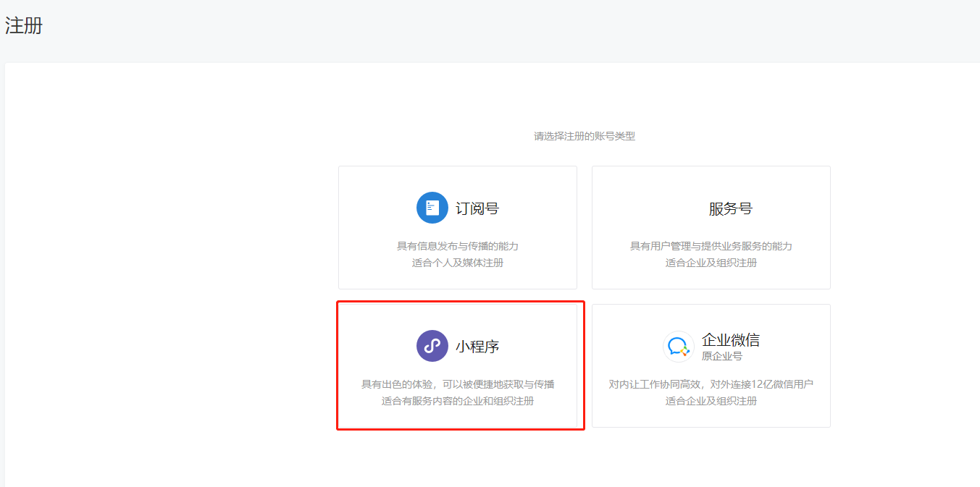This screenshot has width=980, height=487.
Task: Click description 具有用户管理与提供业务服务的能力
Action: pyautogui.click(x=711, y=246)
